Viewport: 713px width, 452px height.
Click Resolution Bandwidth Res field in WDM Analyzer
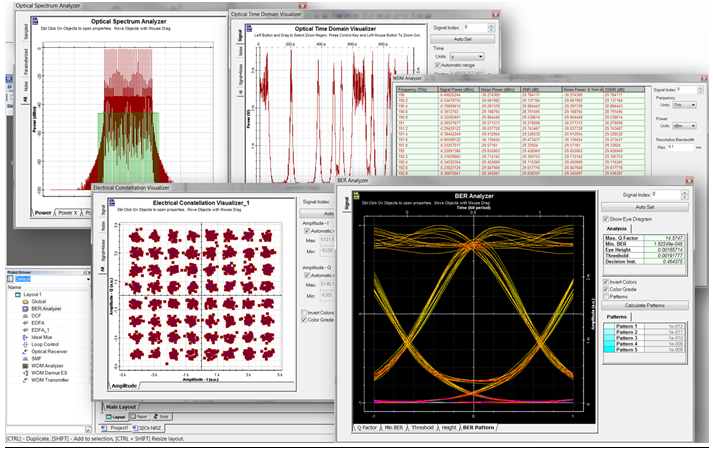coord(680,147)
